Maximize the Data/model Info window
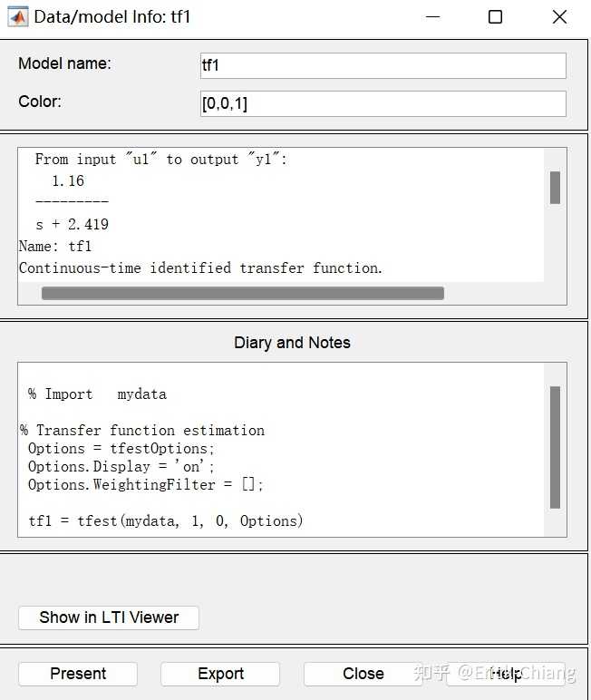 495,17
